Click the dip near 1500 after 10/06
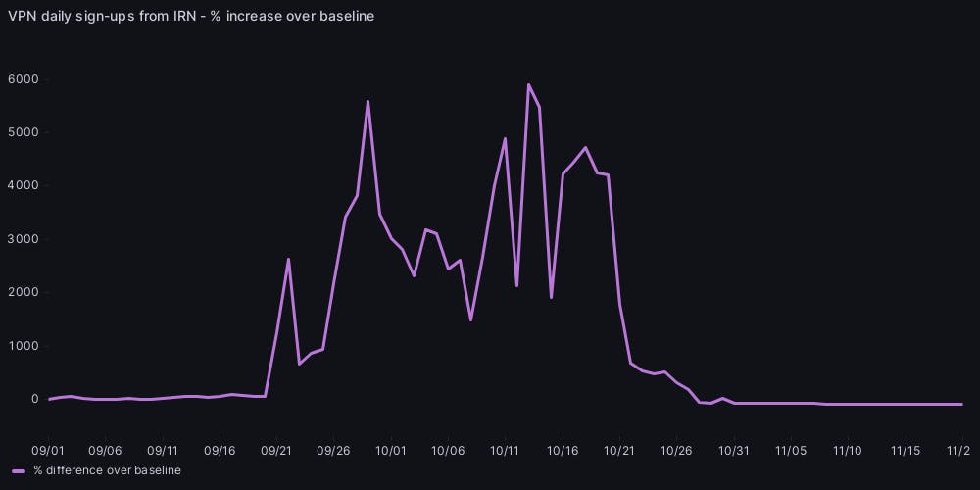 [471, 319]
